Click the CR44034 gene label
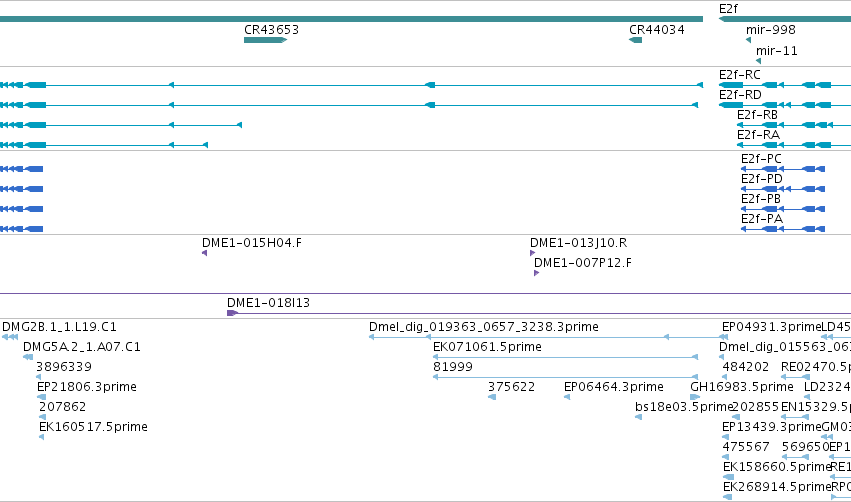 click(657, 30)
